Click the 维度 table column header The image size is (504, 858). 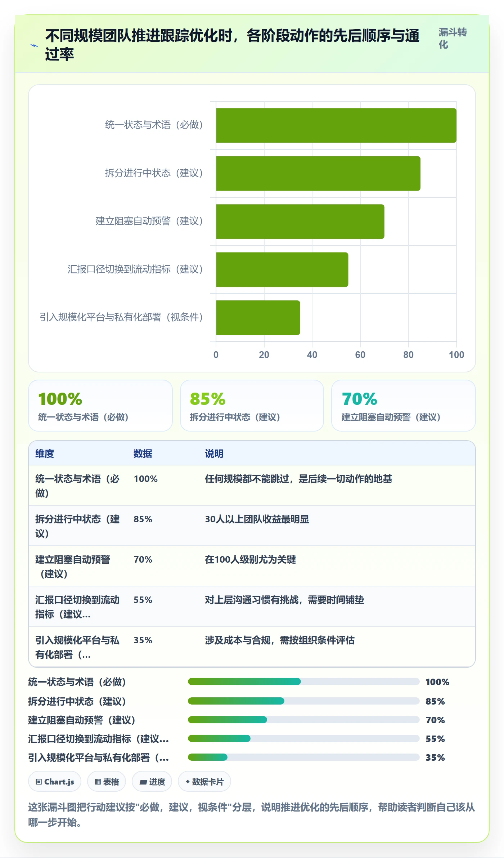45,453
